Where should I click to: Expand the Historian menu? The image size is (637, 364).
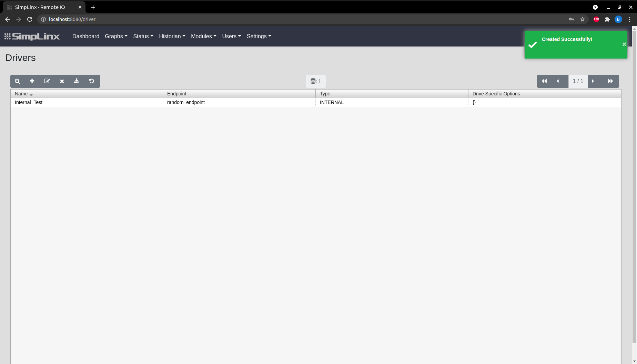click(x=172, y=36)
